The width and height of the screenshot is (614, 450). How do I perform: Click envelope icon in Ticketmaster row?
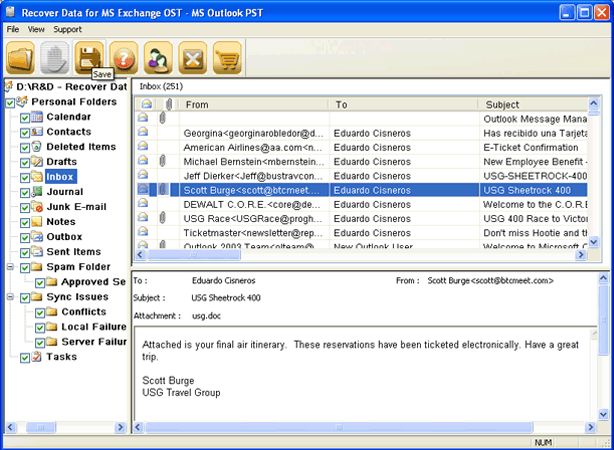pyautogui.click(x=143, y=231)
